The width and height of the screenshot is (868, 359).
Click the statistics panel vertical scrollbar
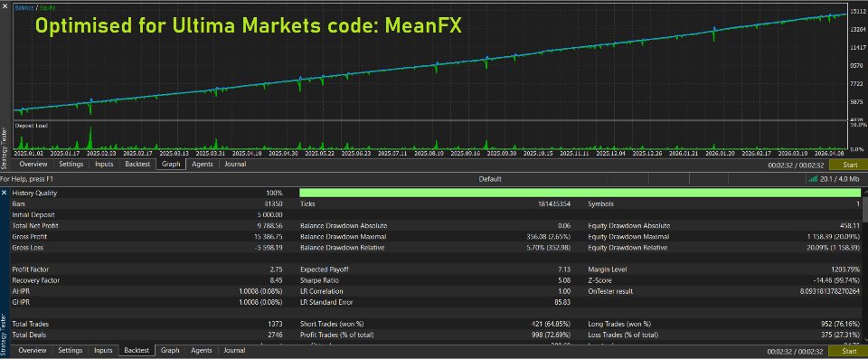point(864,266)
